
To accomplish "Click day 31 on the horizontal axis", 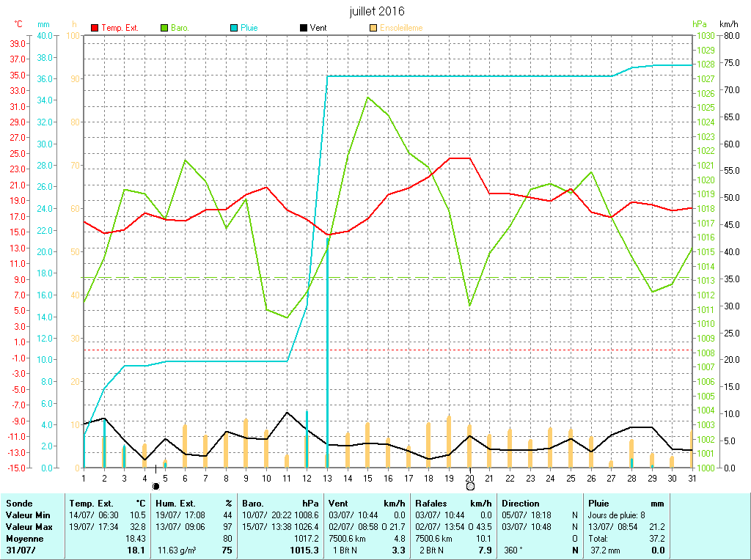I will pyautogui.click(x=691, y=478).
